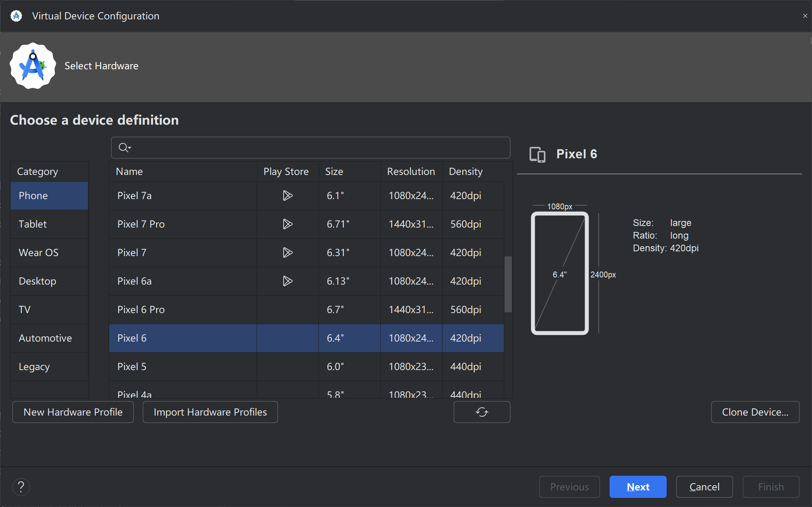Screen dimensions: 812x507
Task: Click the Play Store icon for Pixel 6a
Action: [288, 281]
